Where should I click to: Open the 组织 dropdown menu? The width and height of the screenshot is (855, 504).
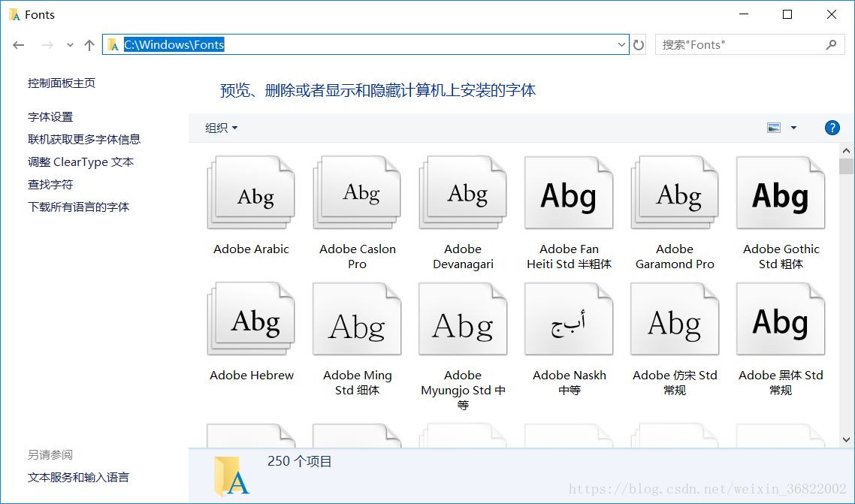[222, 128]
